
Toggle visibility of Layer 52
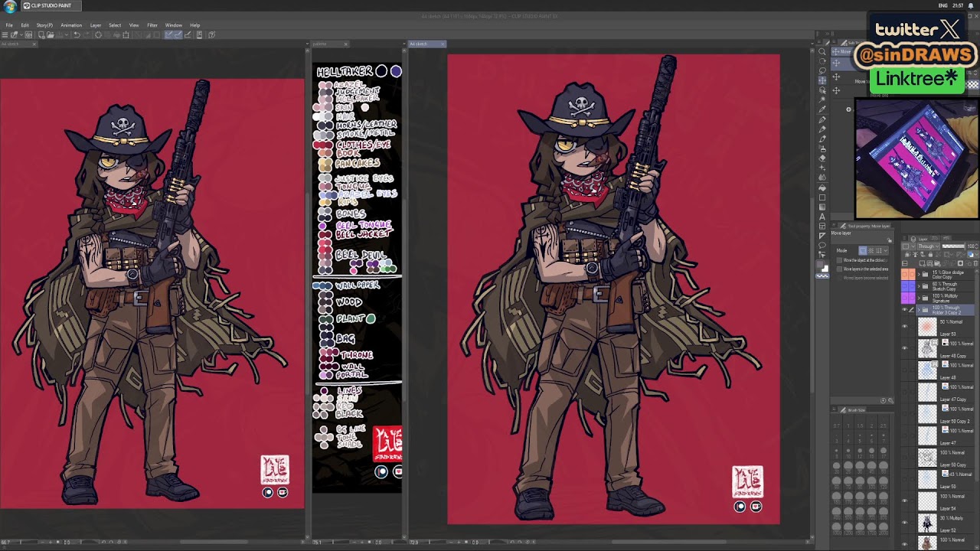[904, 522]
